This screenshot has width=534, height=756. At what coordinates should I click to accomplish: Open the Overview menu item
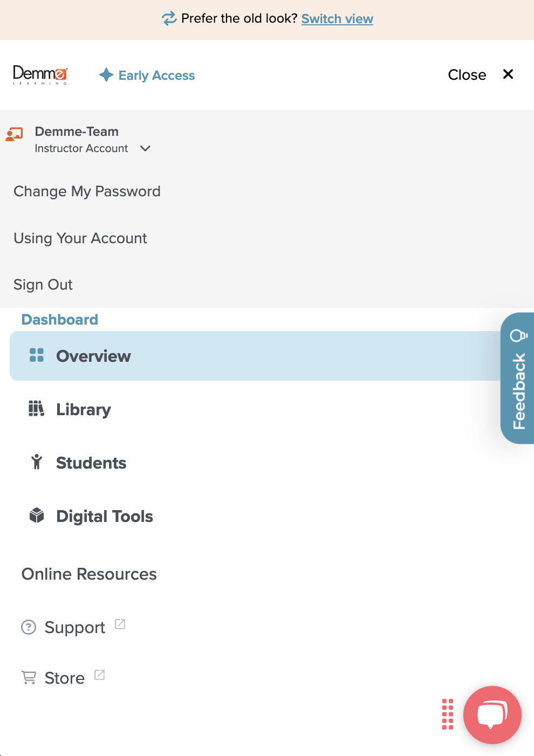(256, 356)
